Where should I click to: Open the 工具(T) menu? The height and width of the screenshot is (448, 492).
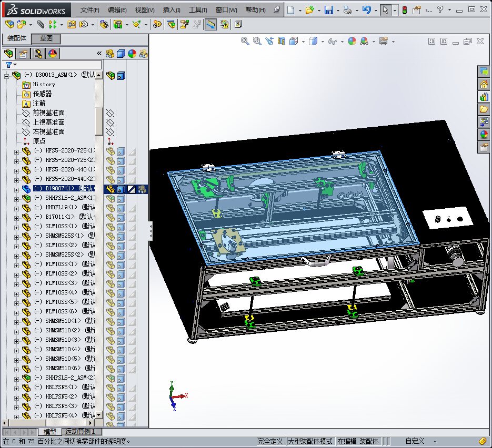(x=198, y=10)
